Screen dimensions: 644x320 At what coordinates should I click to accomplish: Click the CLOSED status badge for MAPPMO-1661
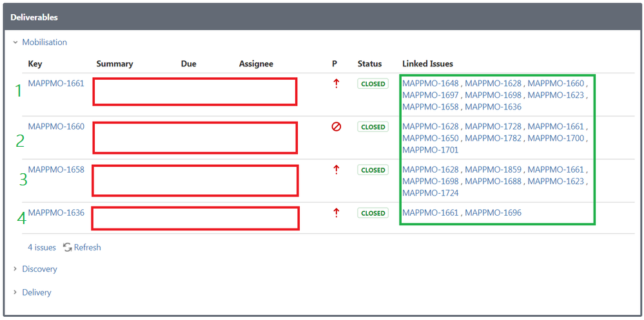click(373, 84)
